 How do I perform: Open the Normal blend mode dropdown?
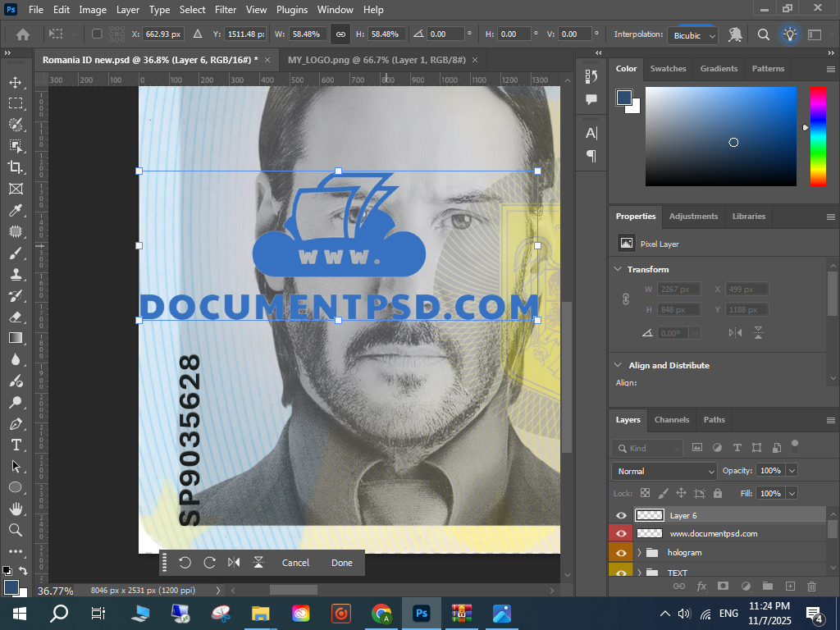664,471
